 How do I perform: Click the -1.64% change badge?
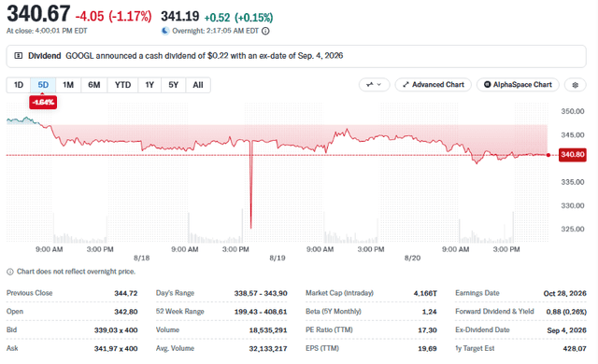[43, 102]
